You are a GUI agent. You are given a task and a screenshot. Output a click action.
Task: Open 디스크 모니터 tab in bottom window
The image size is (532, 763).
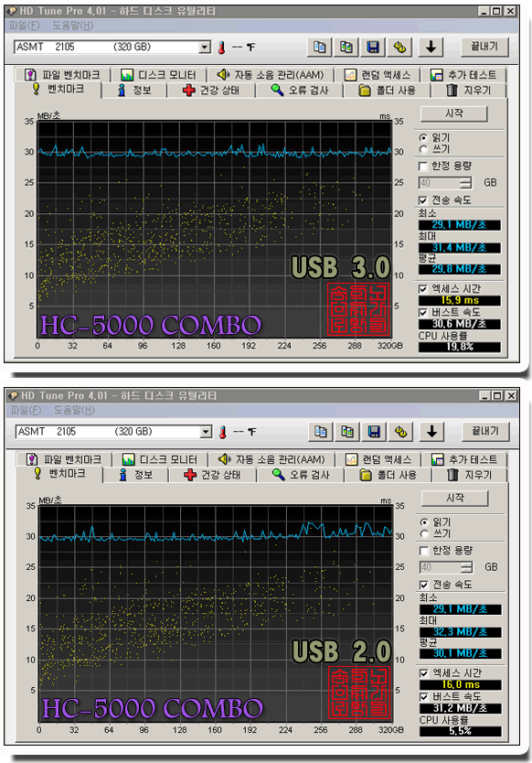160,459
